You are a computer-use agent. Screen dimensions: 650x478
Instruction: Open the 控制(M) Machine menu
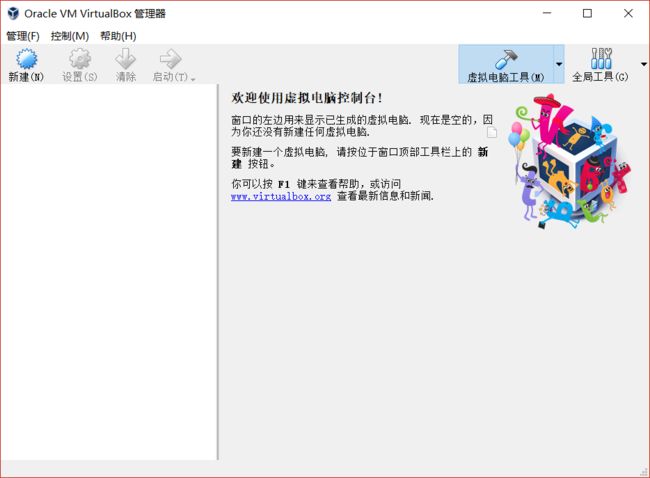(70, 36)
